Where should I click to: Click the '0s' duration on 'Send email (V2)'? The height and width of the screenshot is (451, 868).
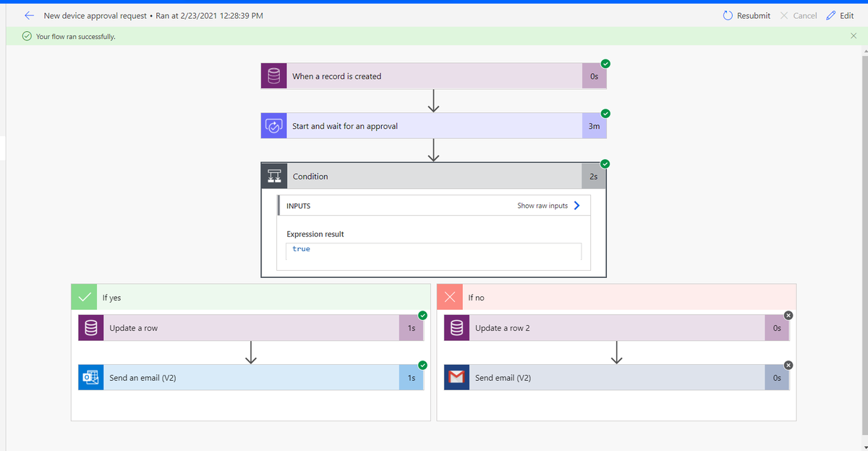click(777, 378)
